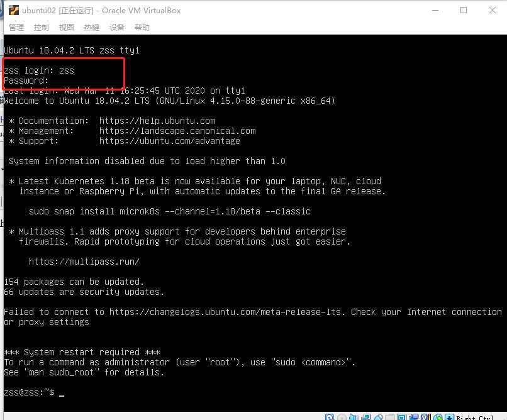
Task: Click the virtualization features status icon
Action: pos(426,417)
